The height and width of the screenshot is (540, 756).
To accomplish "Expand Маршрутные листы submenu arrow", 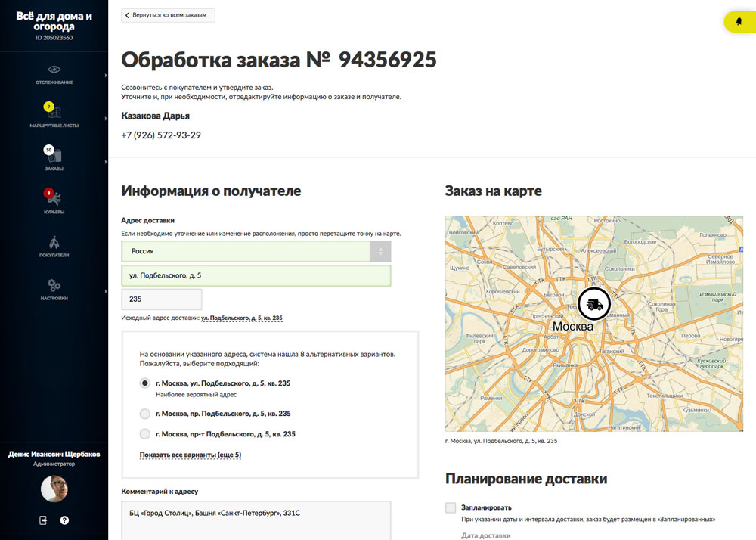I will tap(106, 119).
